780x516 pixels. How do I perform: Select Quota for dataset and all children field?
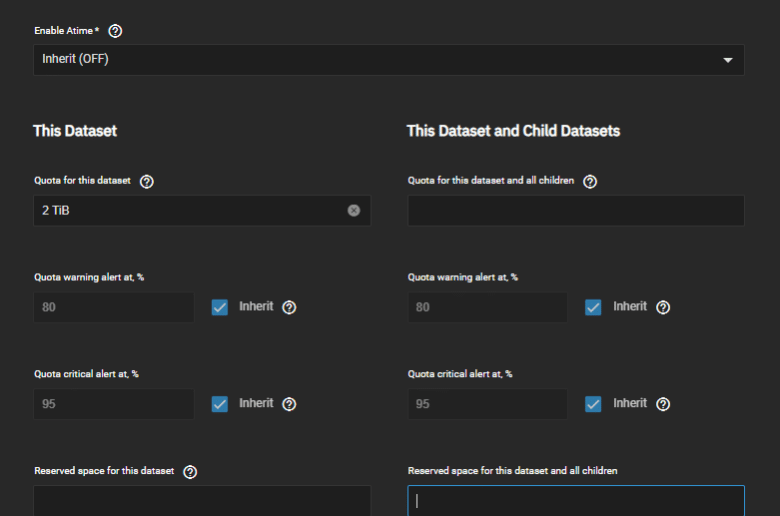576,210
